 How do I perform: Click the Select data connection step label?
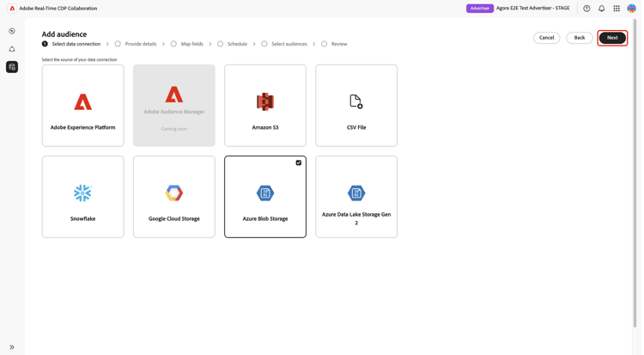(x=76, y=44)
